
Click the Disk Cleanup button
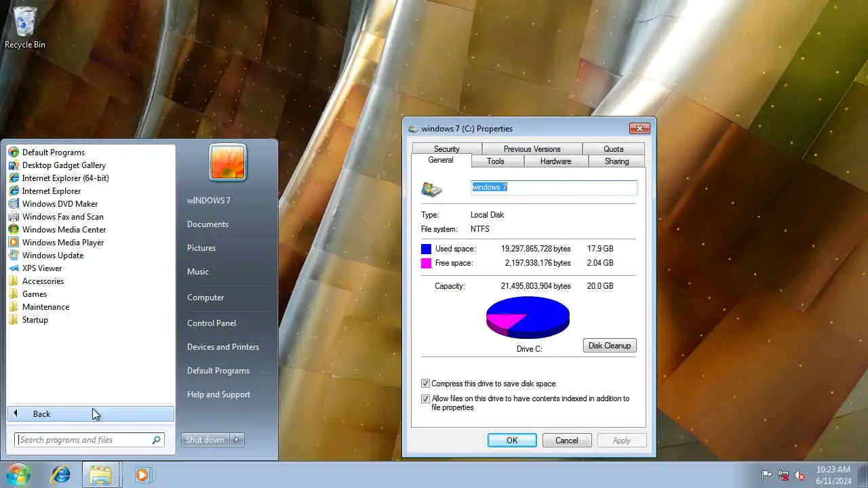(x=610, y=346)
